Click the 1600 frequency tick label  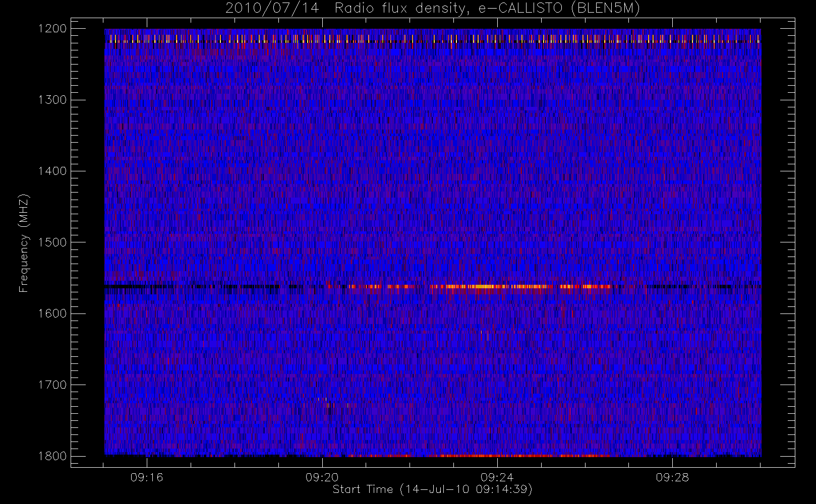pyautogui.click(x=52, y=313)
